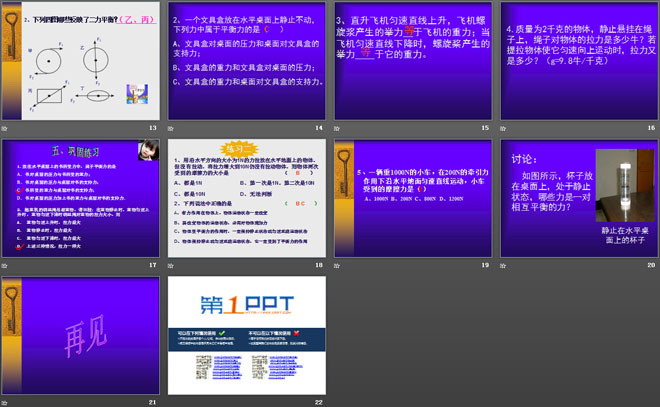Select slide 19 thumbnail about the 1000N car
This screenshot has width=660, height=407.
click(x=413, y=198)
